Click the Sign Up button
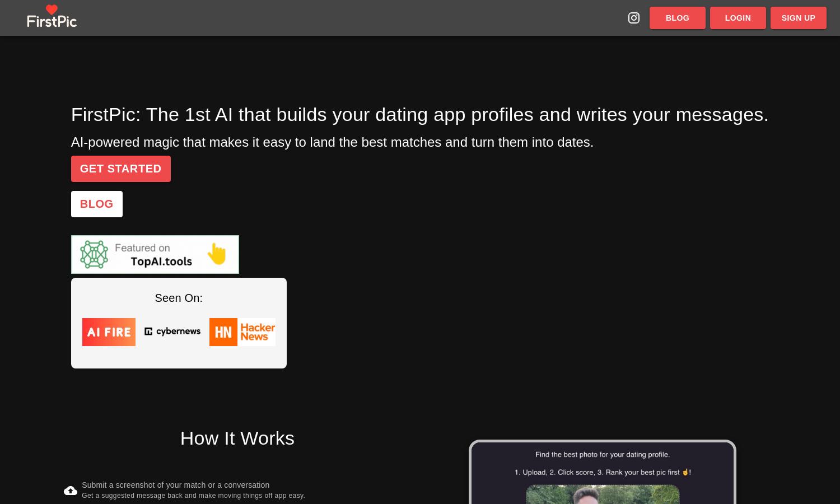 point(799,18)
